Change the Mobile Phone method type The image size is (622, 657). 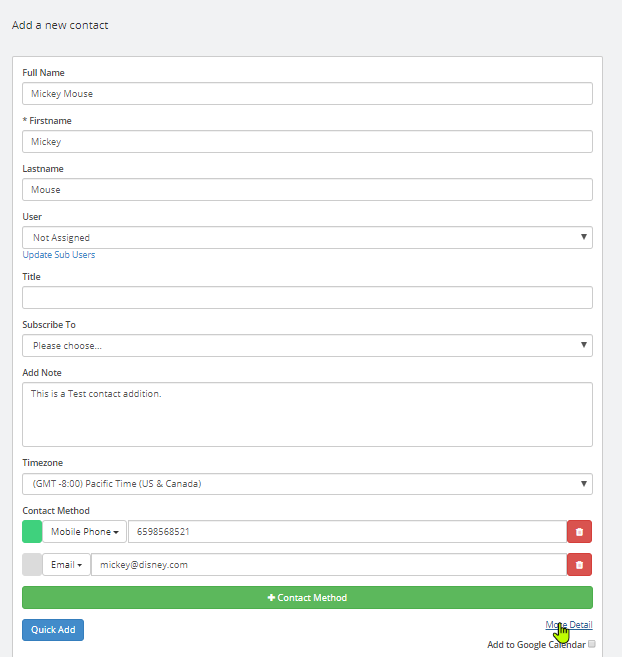[x=85, y=531]
